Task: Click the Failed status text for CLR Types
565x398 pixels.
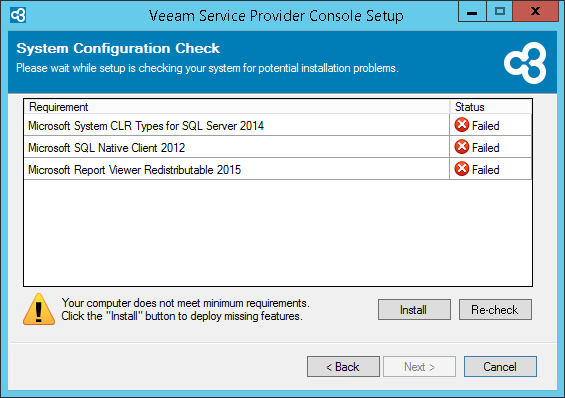Action: click(485, 126)
